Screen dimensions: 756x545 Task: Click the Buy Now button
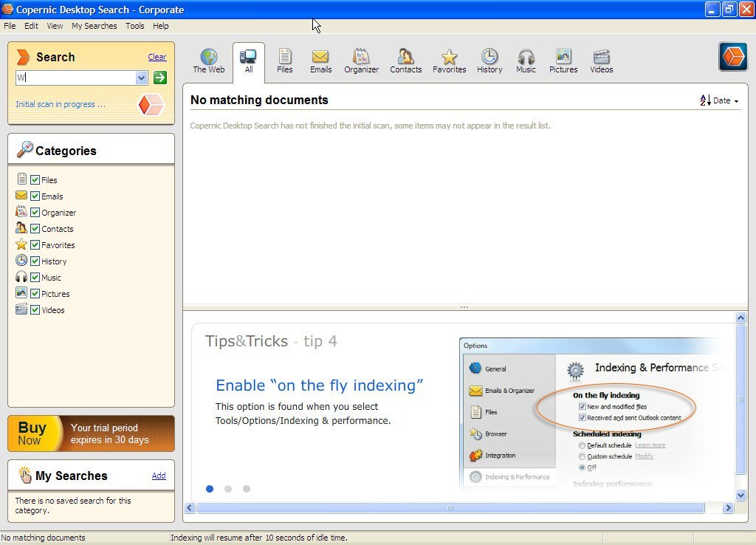(x=32, y=433)
